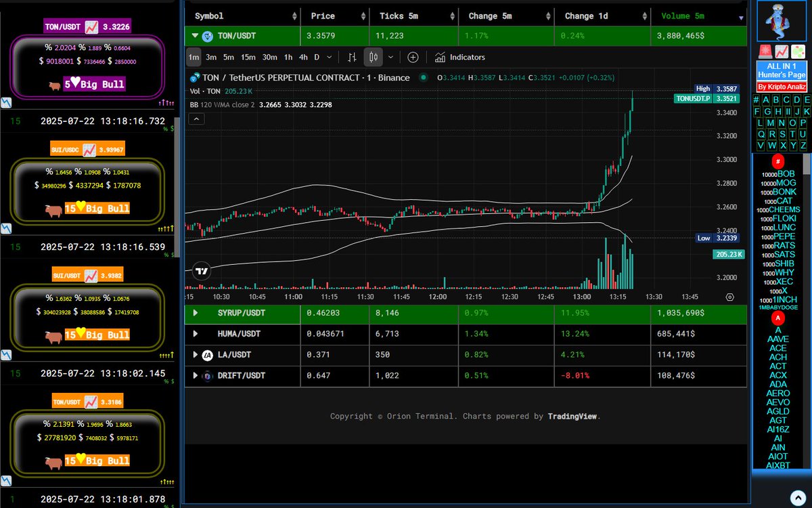The width and height of the screenshot is (812, 508).
Task: Click the compare or add symbol plus icon
Action: coord(413,58)
